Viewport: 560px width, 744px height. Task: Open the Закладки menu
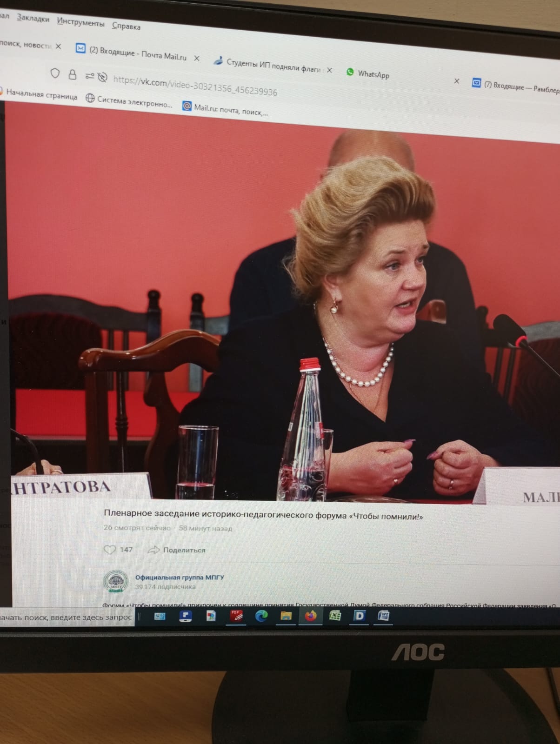click(33, 19)
